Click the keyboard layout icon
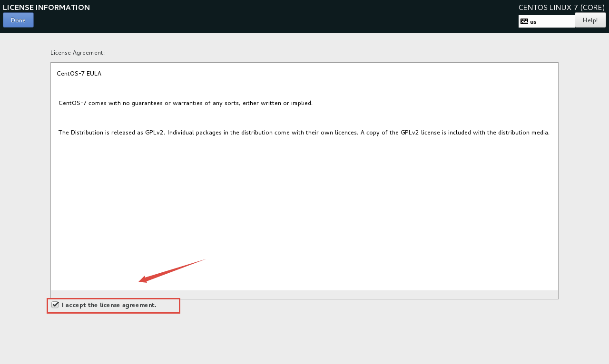609x364 pixels. point(524,21)
